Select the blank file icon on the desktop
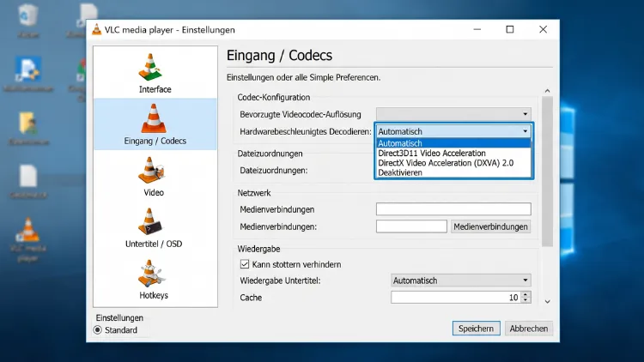644x362 pixels. coord(28,181)
